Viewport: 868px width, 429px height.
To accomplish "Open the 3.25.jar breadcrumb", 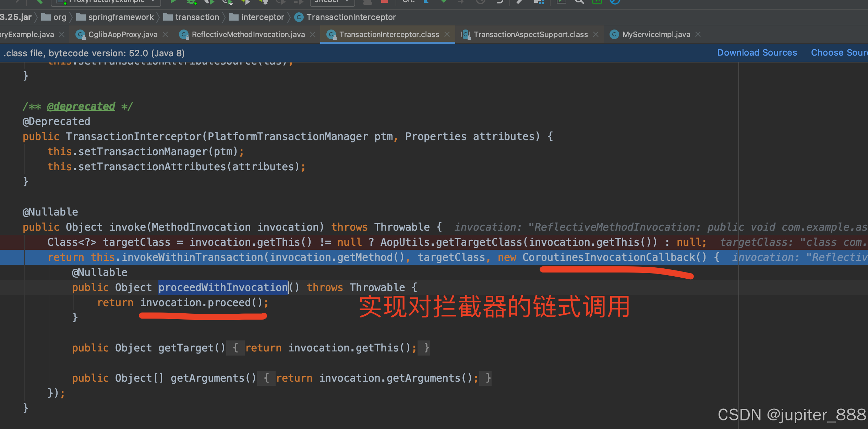I will (15, 17).
